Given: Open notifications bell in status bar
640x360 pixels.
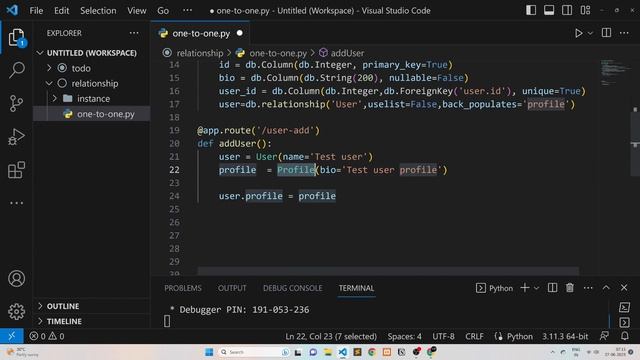Looking at the screenshot, I should point(624,336).
